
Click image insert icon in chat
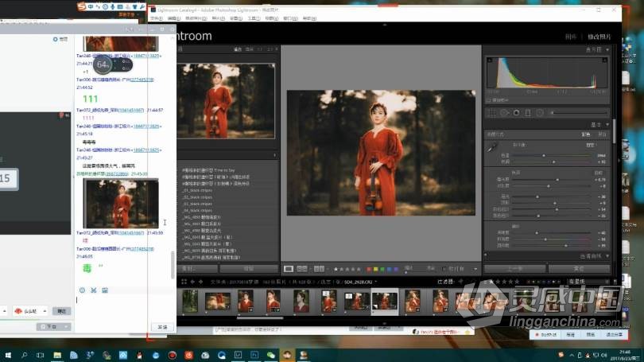point(105,290)
